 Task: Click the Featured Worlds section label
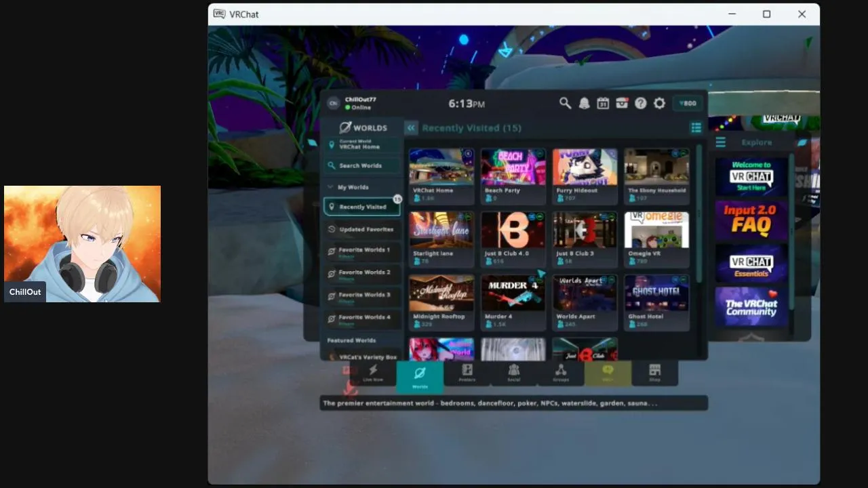[351, 340]
